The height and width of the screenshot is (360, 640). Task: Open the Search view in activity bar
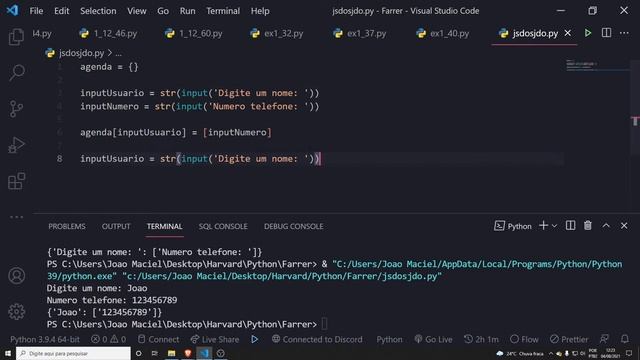click(x=16, y=73)
